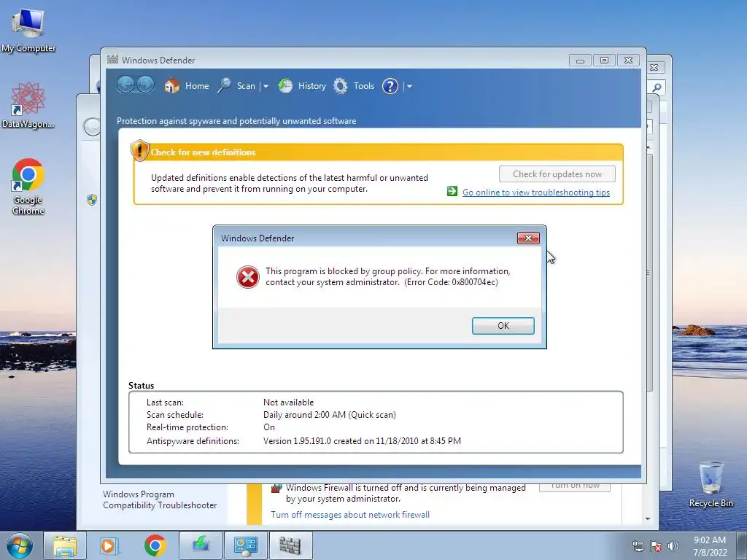The image size is (747, 560).
Task: Open Go online to view troubleshooting tips
Action: (536, 192)
